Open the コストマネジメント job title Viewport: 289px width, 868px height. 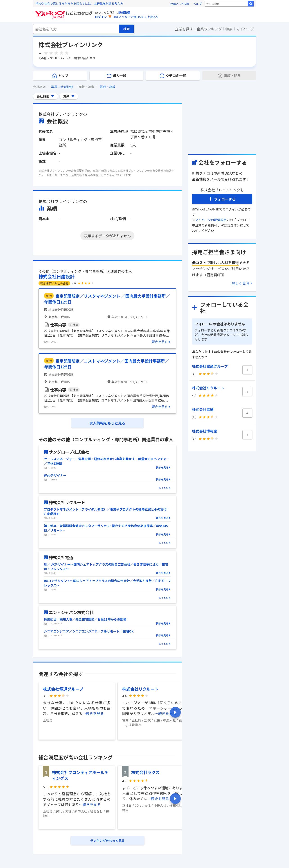[x=107, y=364]
